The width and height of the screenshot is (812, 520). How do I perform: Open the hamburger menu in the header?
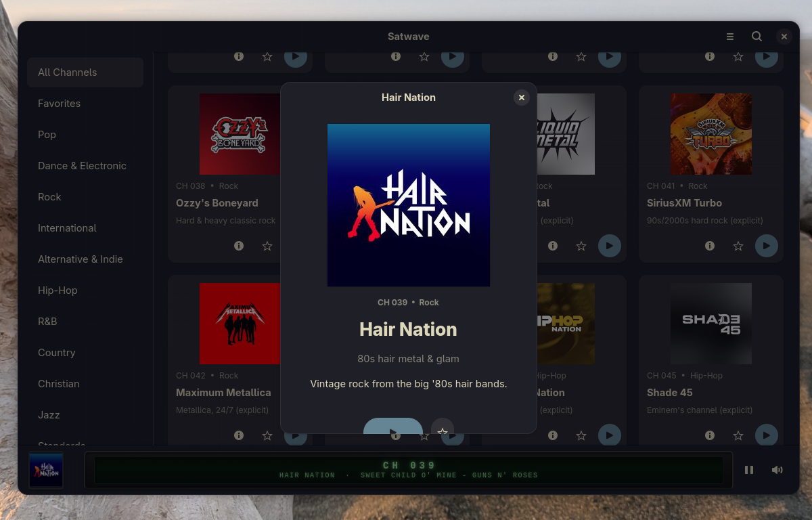point(730,37)
